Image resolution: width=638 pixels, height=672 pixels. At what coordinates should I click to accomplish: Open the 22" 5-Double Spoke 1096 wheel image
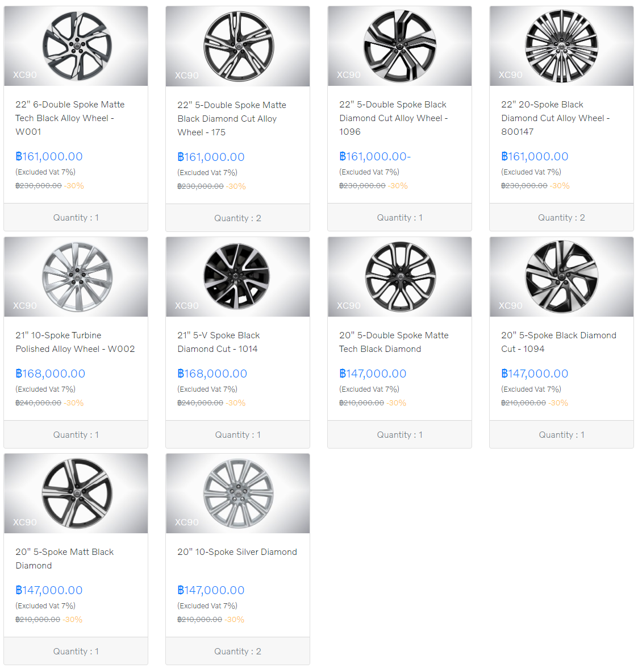[399, 46]
